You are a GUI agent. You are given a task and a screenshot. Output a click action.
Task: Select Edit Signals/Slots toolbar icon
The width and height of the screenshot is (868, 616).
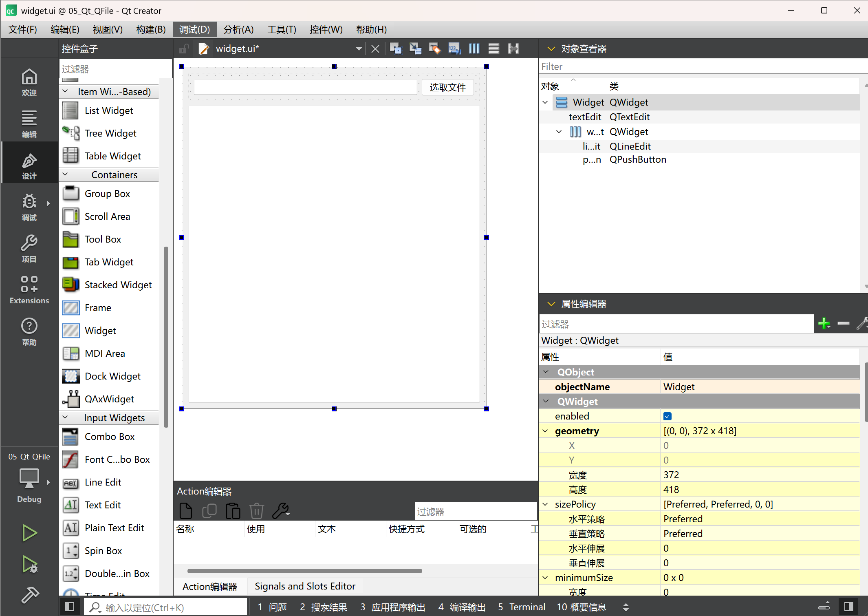click(415, 49)
